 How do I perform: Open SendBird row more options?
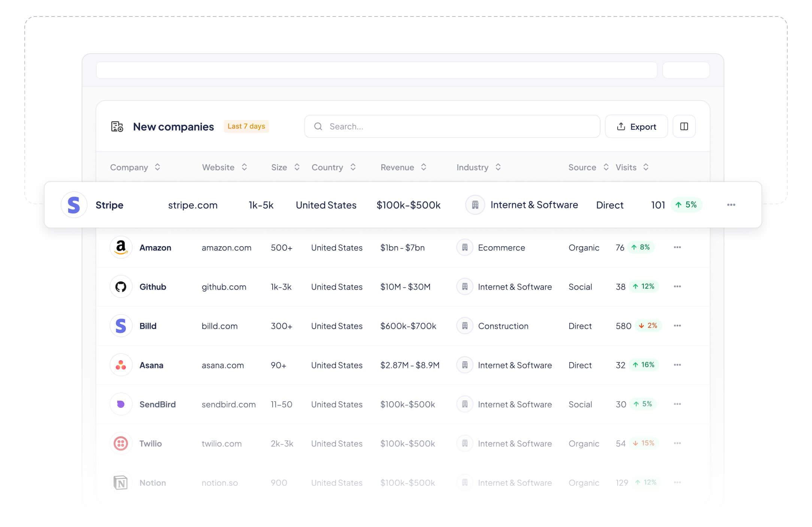pos(677,404)
